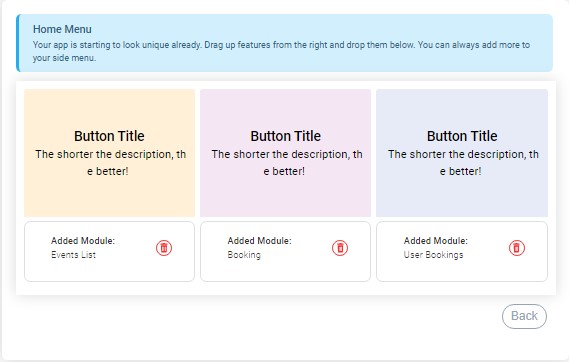
Task: Select the orange Button Title tile
Action: [110, 153]
